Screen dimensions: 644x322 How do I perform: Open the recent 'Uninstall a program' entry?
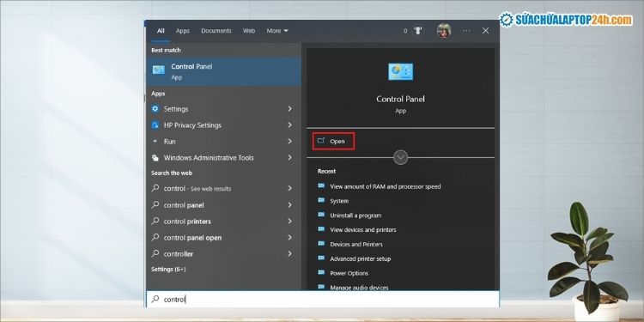point(355,216)
